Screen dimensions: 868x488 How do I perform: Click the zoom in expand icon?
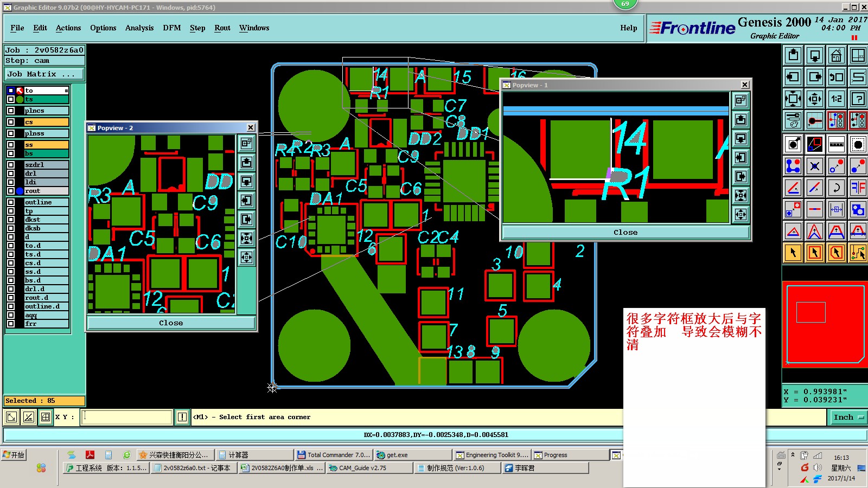click(x=793, y=98)
